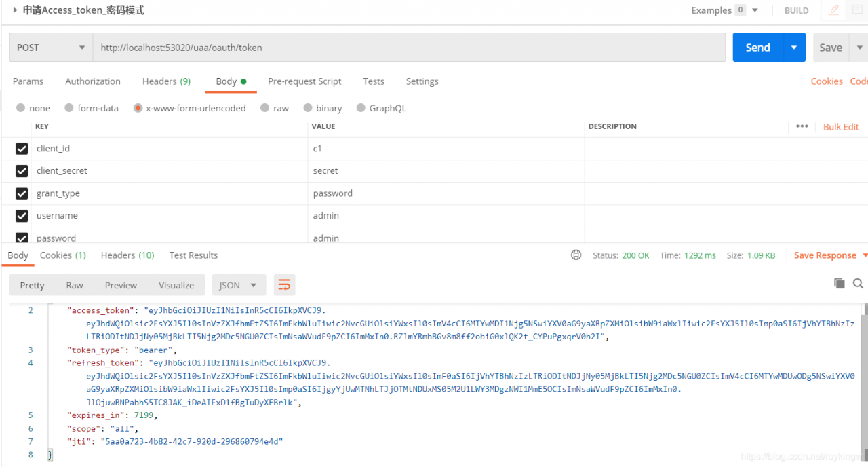Uncheck the grant_type parameter checkbox
This screenshot has height=467, width=868.
[x=22, y=193]
